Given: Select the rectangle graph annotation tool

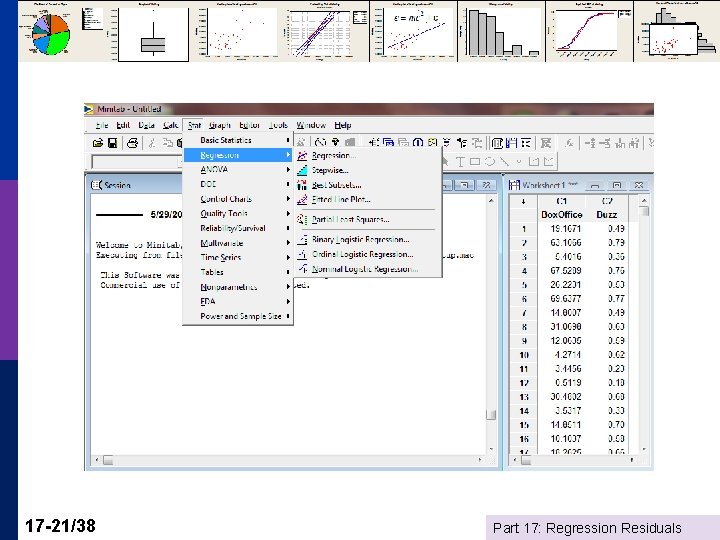Looking at the screenshot, I should coord(475,162).
